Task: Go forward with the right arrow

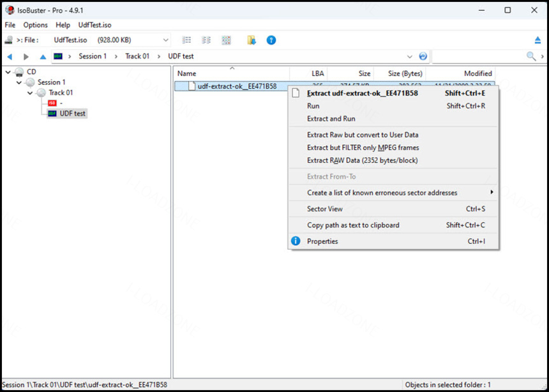Action: [x=26, y=56]
